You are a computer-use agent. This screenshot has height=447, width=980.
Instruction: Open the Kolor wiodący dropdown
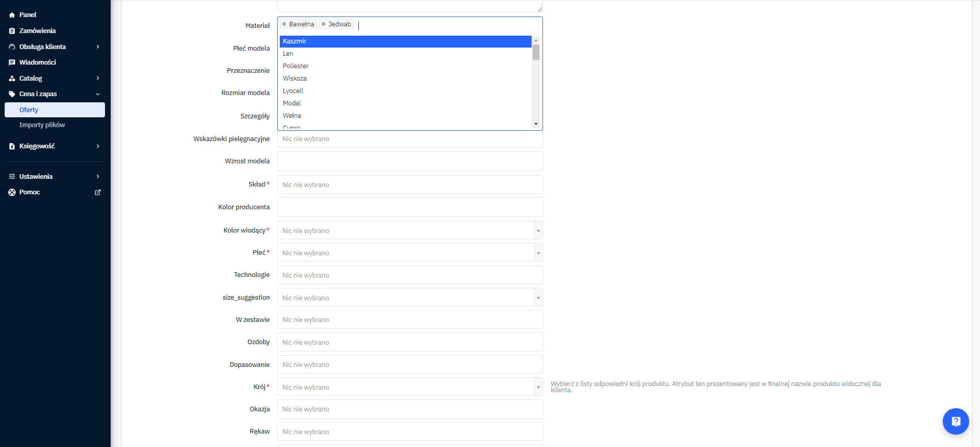coord(538,230)
